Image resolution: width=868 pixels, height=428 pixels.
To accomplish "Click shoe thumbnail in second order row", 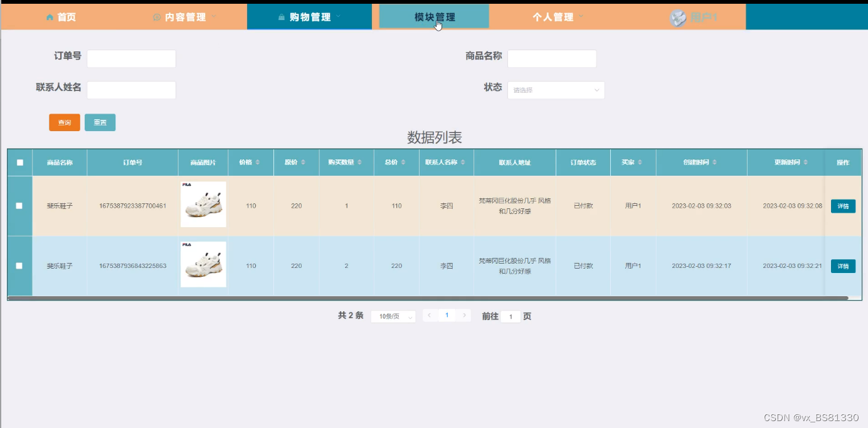I will pyautogui.click(x=203, y=265).
